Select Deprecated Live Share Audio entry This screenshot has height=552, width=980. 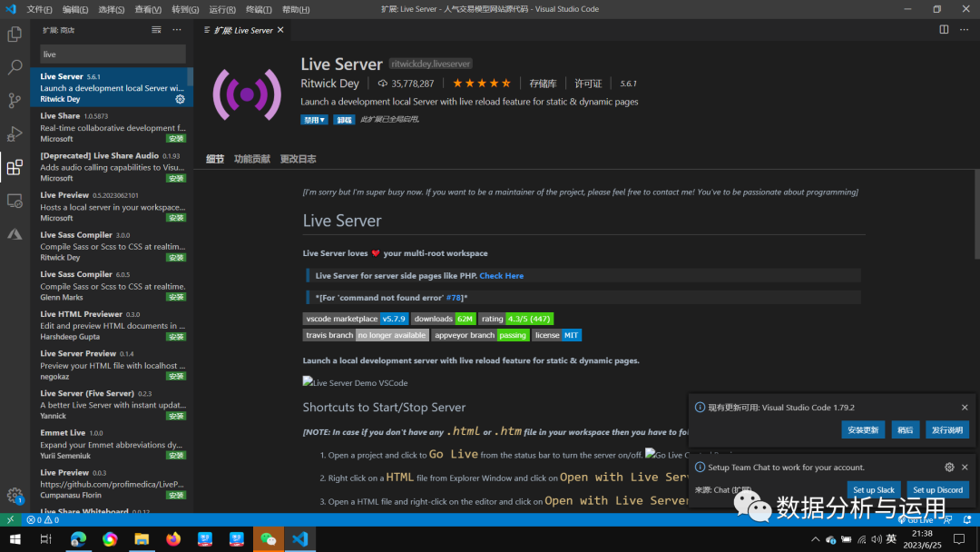pos(112,166)
